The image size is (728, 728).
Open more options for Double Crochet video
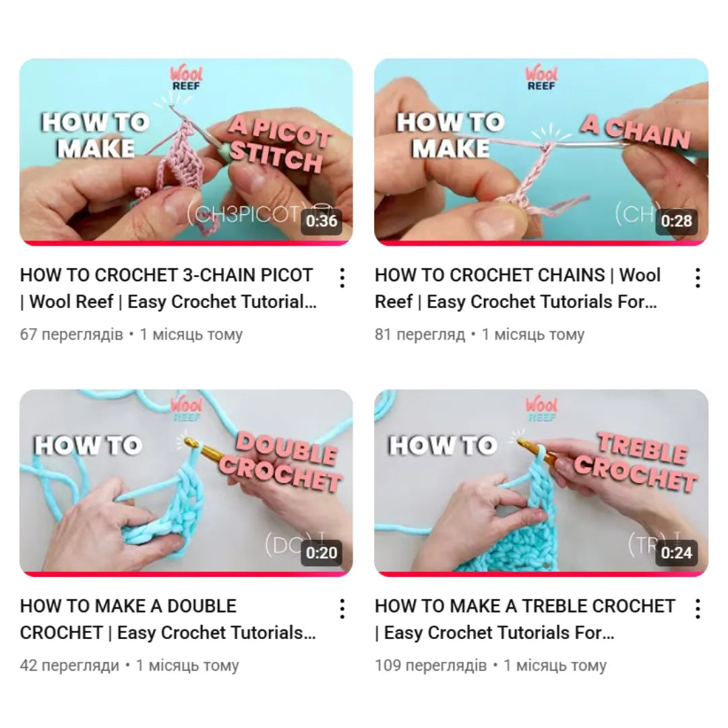342,609
